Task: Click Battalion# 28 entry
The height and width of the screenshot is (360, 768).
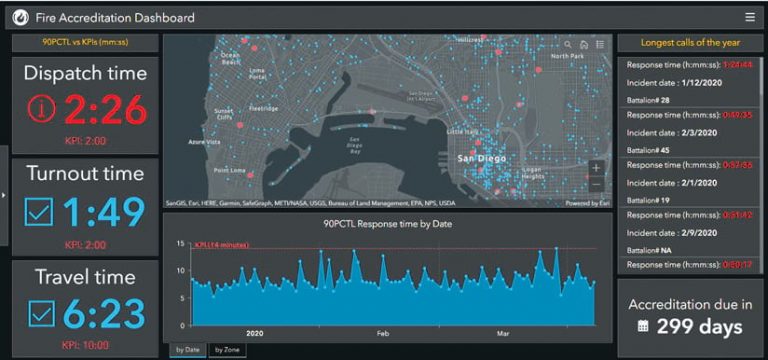Action: [x=648, y=100]
